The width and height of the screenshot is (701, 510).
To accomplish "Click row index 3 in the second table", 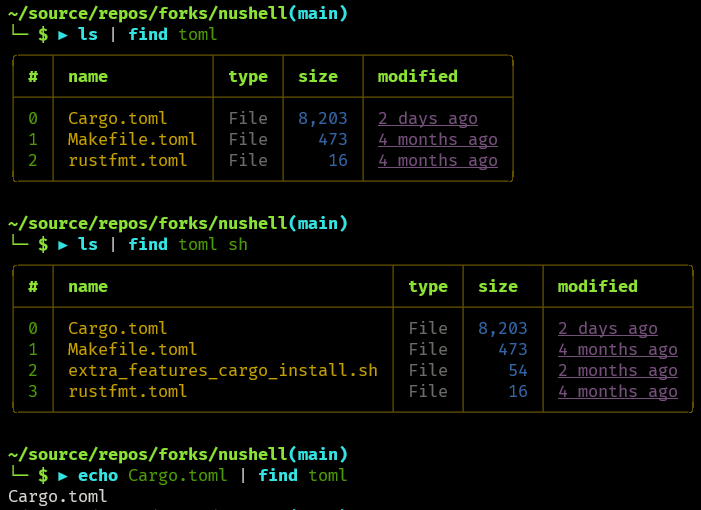I will [33, 391].
